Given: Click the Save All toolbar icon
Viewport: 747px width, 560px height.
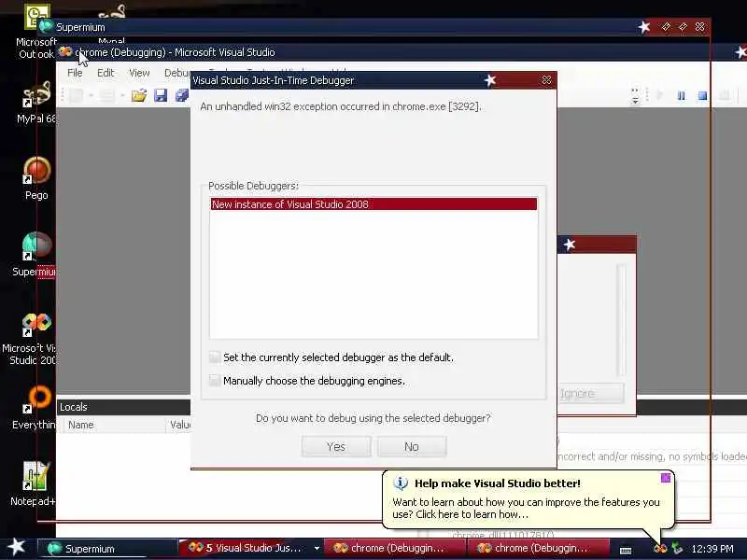Looking at the screenshot, I should (181, 96).
